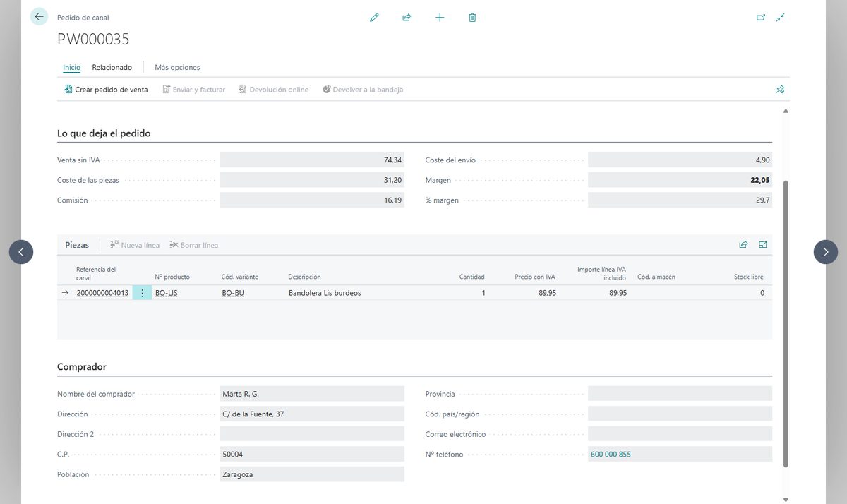The height and width of the screenshot is (504, 847).
Task: Select variant code BO-BU
Action: tap(233, 293)
